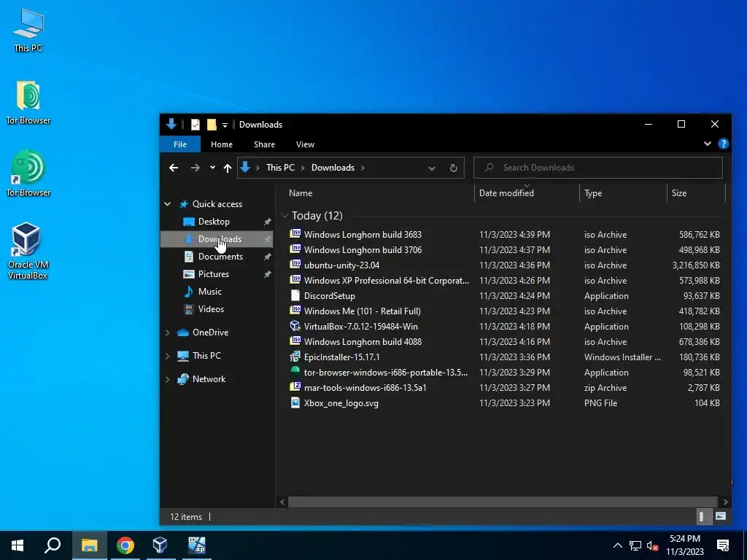
Task: Click the Search Downloads field
Action: [x=598, y=168]
